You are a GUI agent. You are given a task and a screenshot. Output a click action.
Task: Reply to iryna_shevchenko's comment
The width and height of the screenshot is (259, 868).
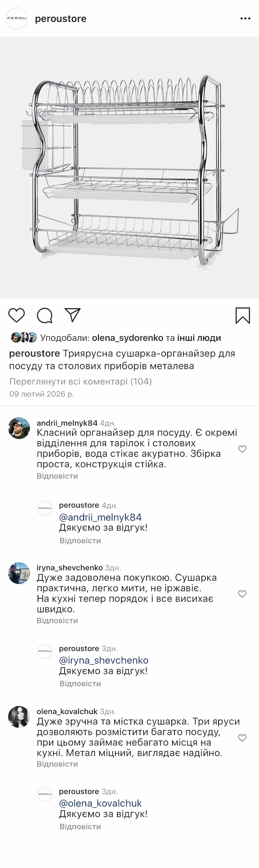57,620
